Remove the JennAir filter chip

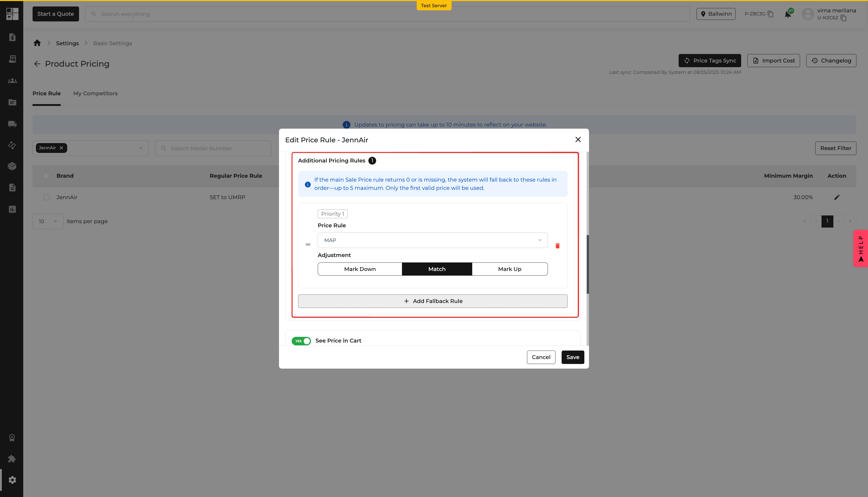point(61,148)
